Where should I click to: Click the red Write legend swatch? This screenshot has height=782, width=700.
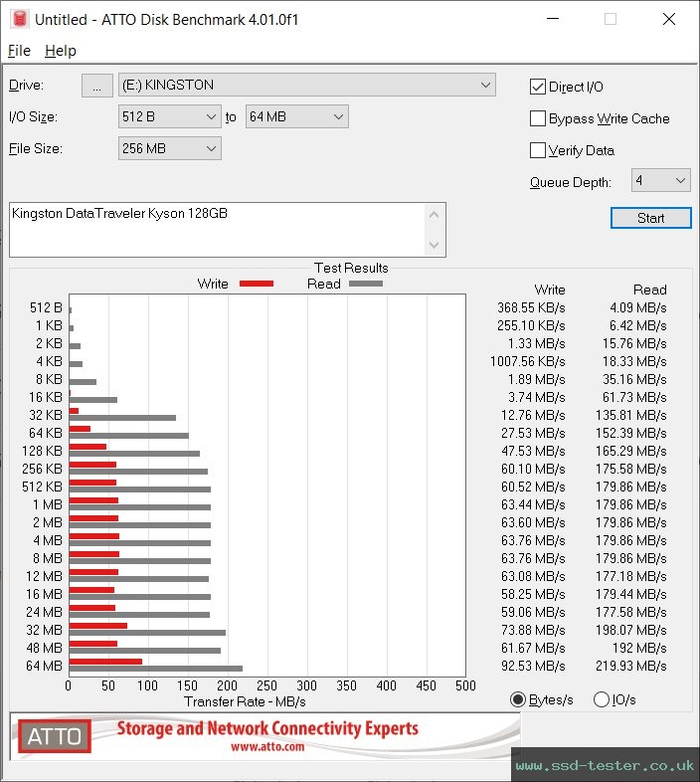257,284
